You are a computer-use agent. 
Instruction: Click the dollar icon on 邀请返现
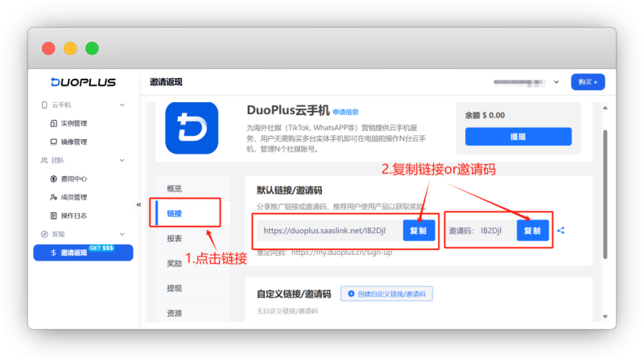(x=53, y=252)
